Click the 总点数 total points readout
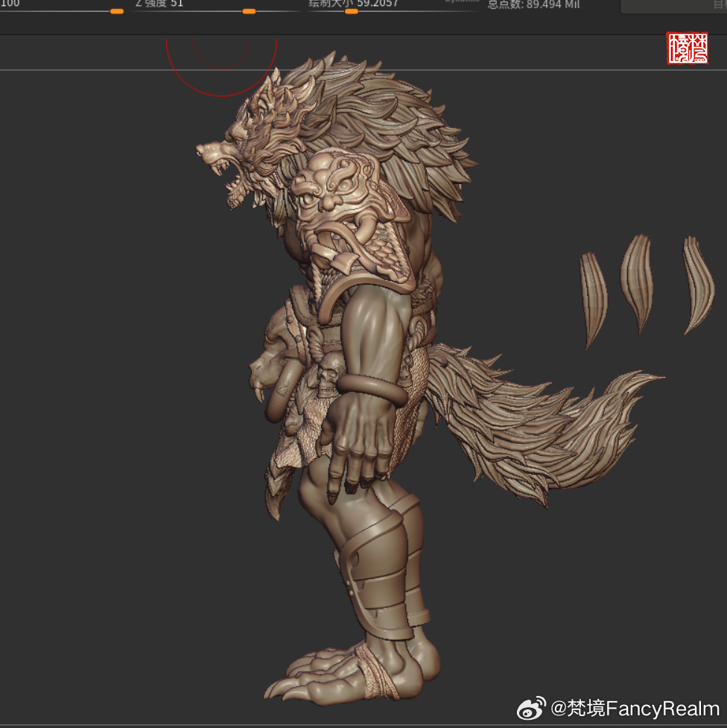This screenshot has height=728, width=727. [533, 4]
